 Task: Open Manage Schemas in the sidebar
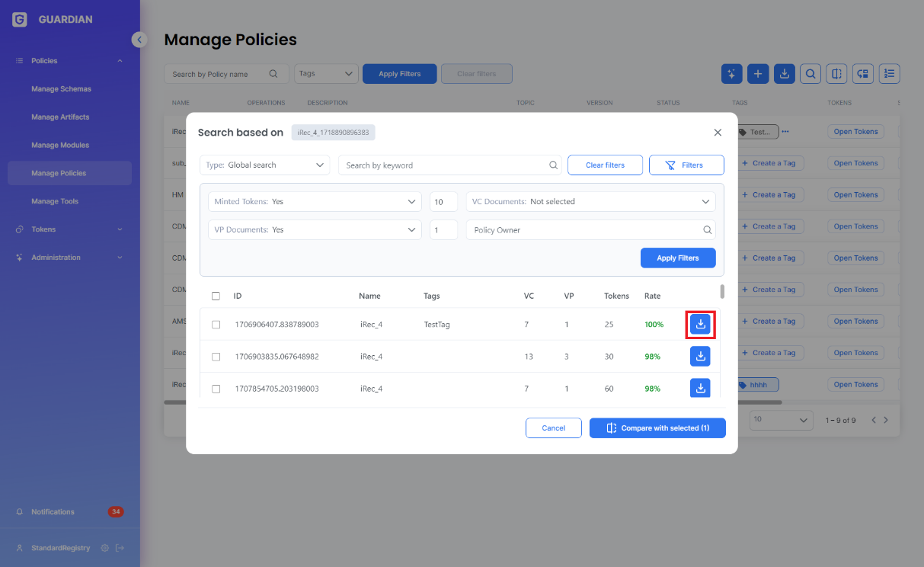(x=61, y=89)
